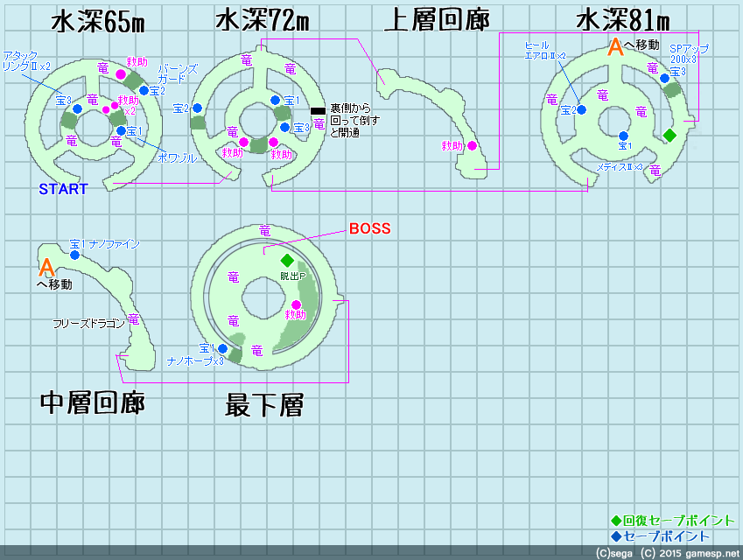Click the gamesp.net copyright text
This screenshot has width=743, height=560.
(x=712, y=553)
